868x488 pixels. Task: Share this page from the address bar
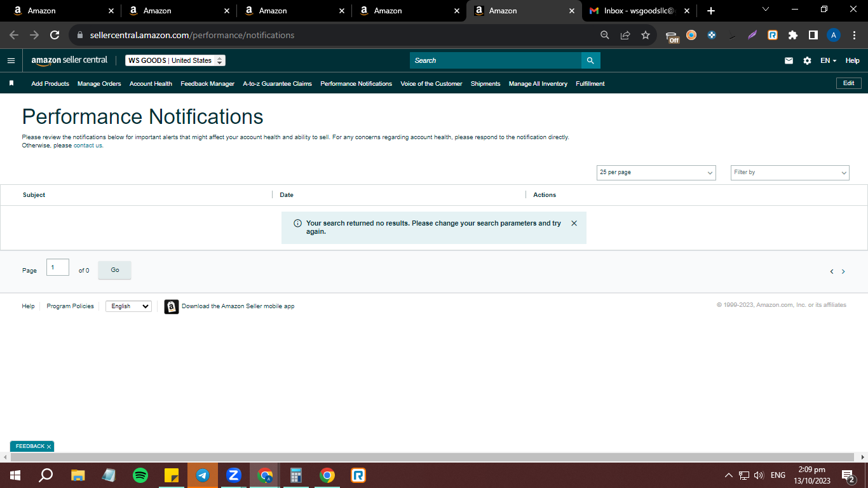pyautogui.click(x=625, y=35)
